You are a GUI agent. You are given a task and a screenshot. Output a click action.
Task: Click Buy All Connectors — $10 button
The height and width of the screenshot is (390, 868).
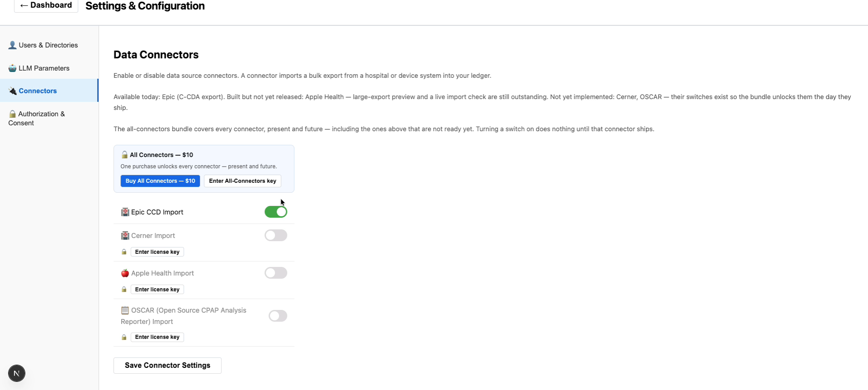coord(160,181)
